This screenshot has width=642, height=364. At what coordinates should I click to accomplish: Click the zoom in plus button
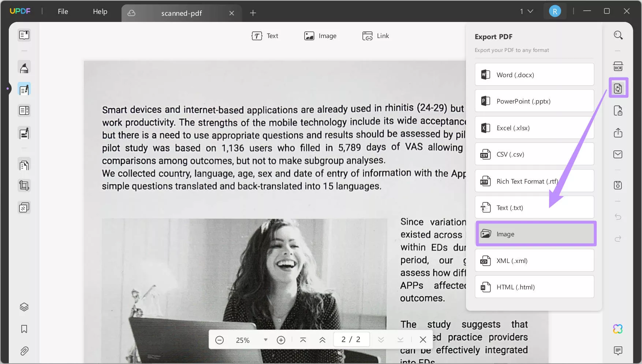pyautogui.click(x=281, y=340)
